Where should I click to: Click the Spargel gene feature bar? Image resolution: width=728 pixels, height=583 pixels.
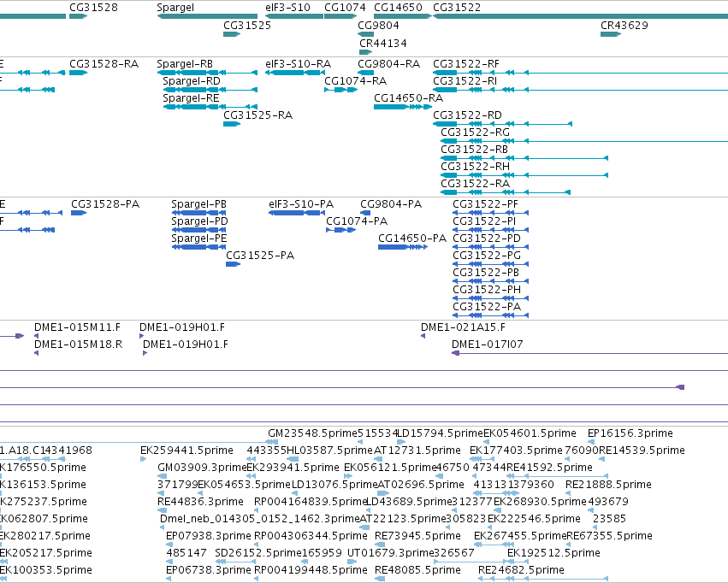[207, 17]
